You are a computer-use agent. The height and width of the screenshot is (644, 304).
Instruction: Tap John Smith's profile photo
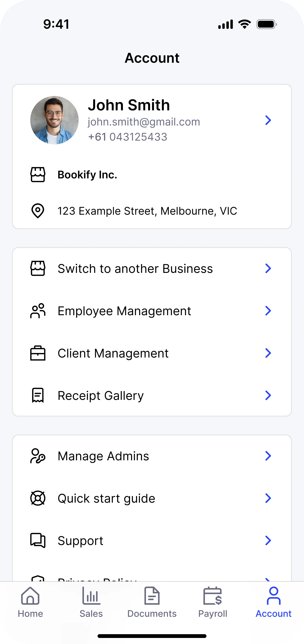(54, 120)
